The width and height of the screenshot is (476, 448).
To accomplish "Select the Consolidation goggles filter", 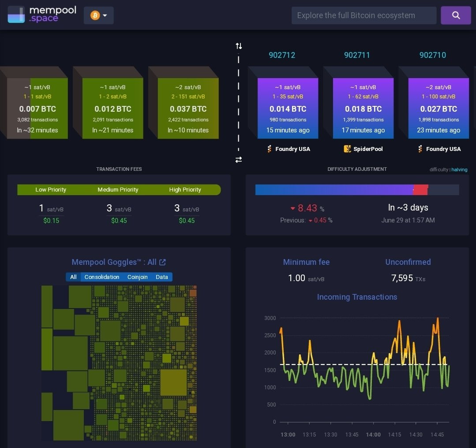I will coord(102,277).
